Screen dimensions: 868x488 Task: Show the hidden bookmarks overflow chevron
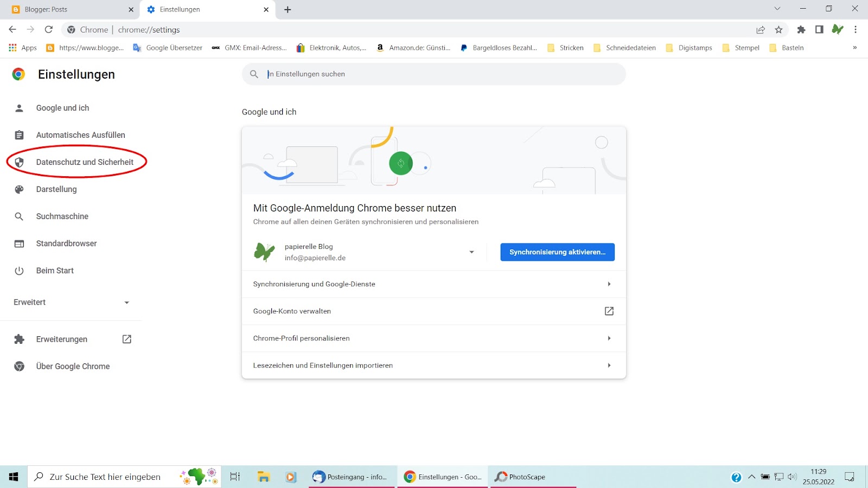pyautogui.click(x=854, y=48)
